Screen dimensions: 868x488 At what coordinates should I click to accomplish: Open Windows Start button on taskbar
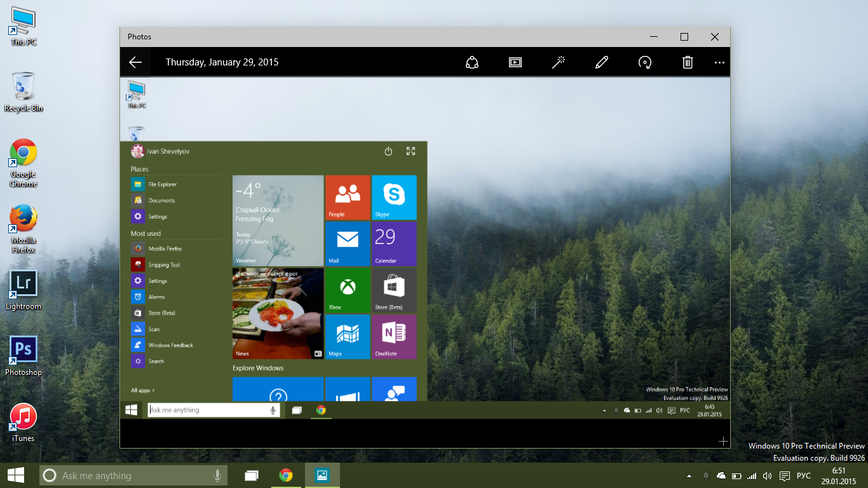pyautogui.click(x=16, y=475)
